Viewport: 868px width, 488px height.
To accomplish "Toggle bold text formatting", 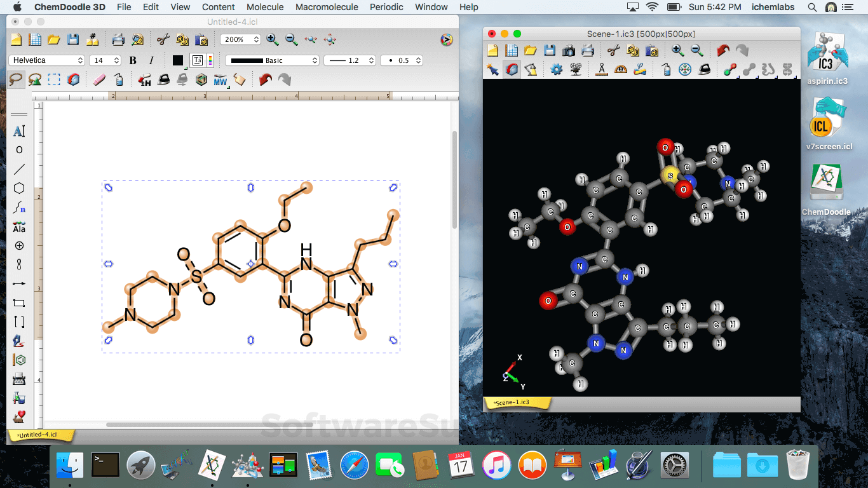I will (x=133, y=60).
